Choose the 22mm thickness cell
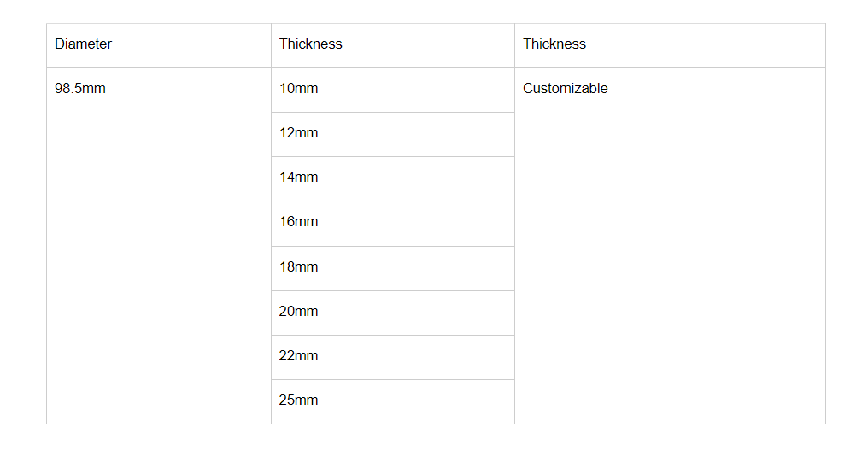Screen dimensions: 868x450 tap(298, 356)
